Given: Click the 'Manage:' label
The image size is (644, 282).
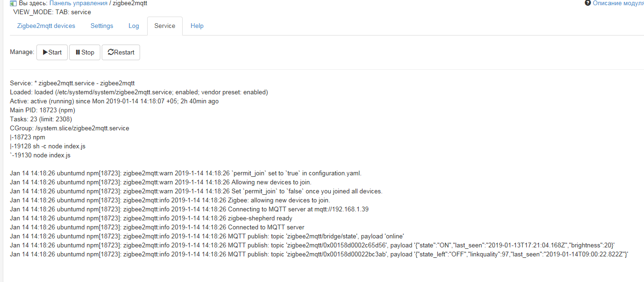Looking at the screenshot, I should click(22, 52).
